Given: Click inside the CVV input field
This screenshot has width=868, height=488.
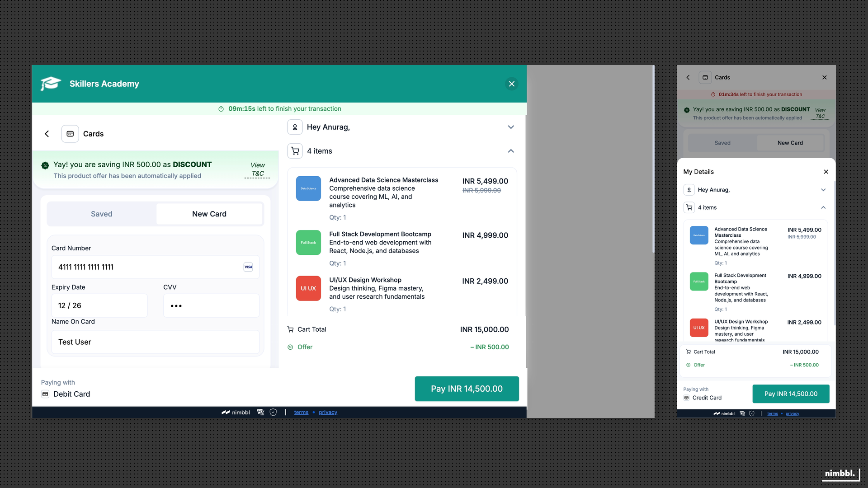Looking at the screenshot, I should point(211,305).
